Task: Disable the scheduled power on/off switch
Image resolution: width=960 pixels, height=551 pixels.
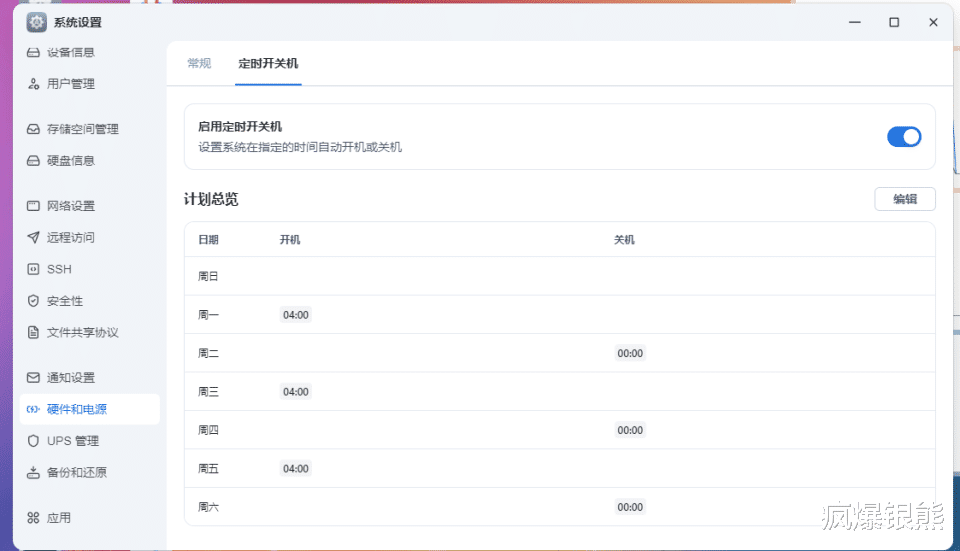Action: click(x=904, y=137)
